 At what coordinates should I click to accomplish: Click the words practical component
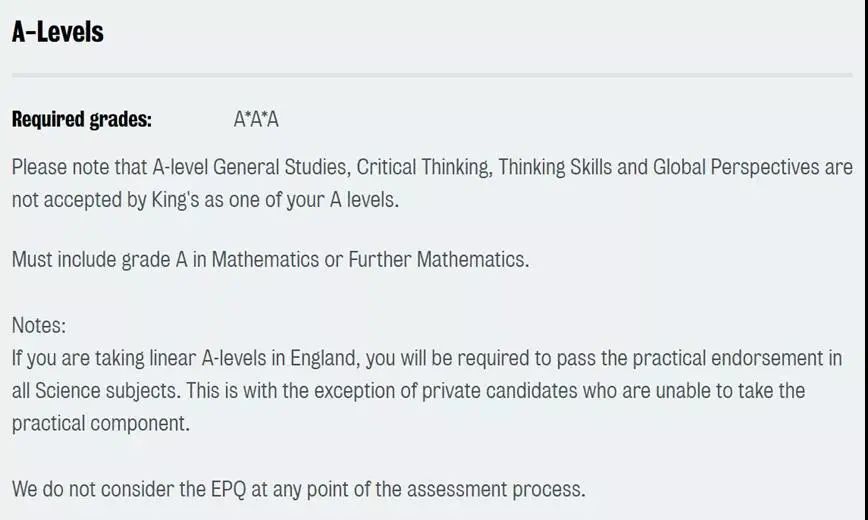click(x=101, y=424)
